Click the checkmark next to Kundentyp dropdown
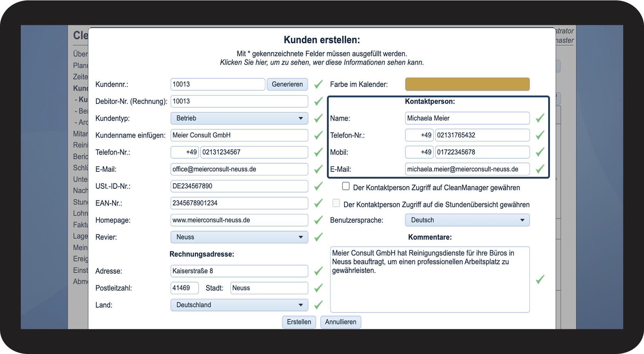Image resolution: width=644 pixels, height=354 pixels. click(318, 118)
